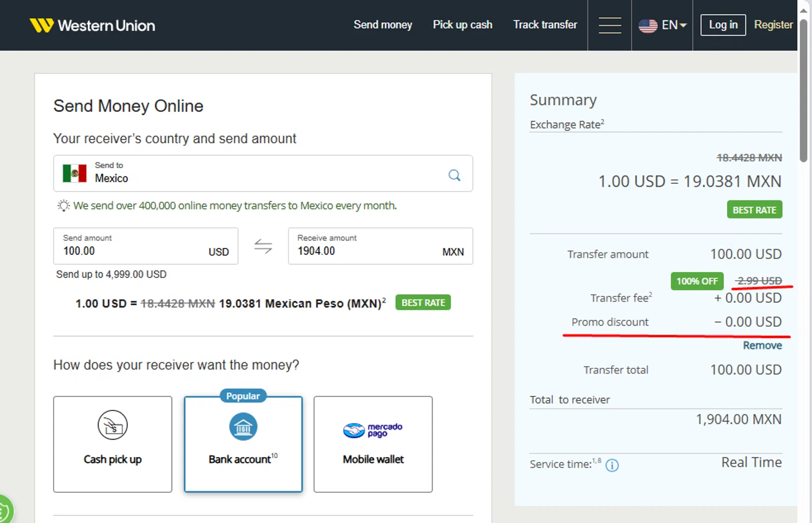
Task: Swap currencies with the arrows icon
Action: (x=263, y=247)
